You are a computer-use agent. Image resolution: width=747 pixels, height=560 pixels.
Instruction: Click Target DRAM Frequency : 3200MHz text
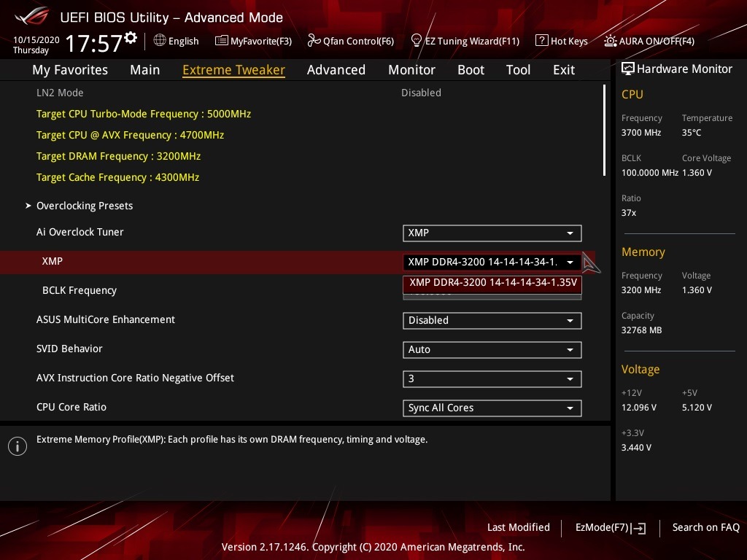119,156
